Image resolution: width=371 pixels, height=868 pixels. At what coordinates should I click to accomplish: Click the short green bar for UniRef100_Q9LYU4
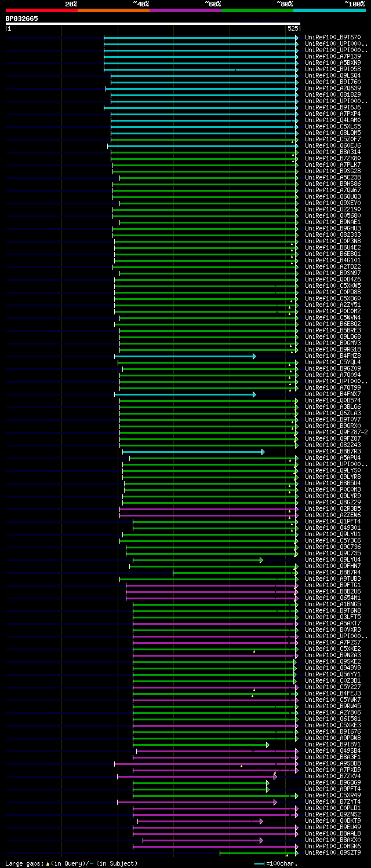[198, 560]
